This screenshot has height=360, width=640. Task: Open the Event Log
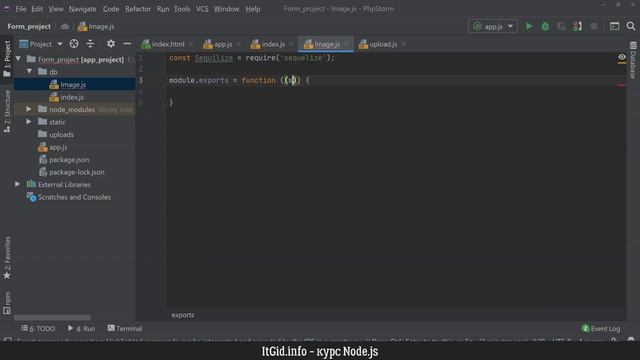tap(601, 328)
